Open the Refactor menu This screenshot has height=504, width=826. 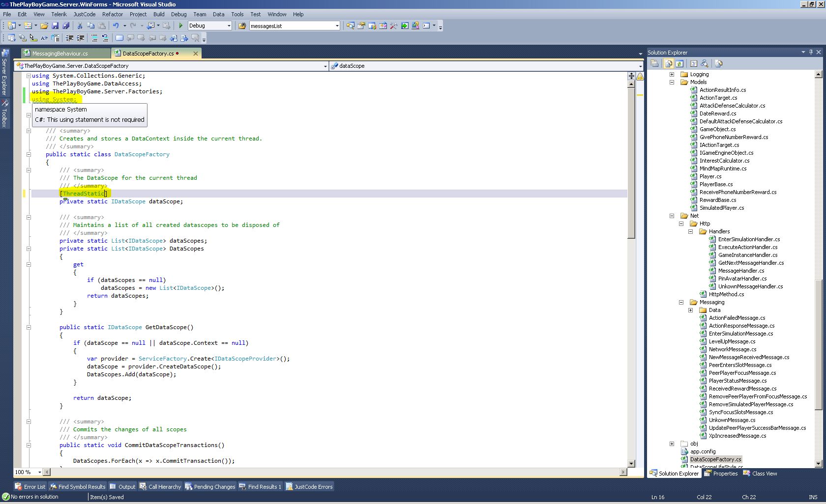[x=112, y=14]
